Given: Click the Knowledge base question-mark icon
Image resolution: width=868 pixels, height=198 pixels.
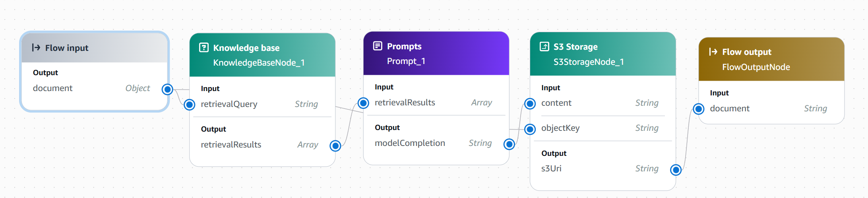Looking at the screenshot, I should pos(203,48).
